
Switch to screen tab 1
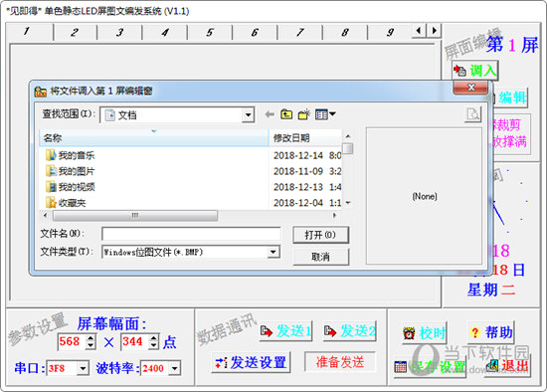[x=29, y=32]
